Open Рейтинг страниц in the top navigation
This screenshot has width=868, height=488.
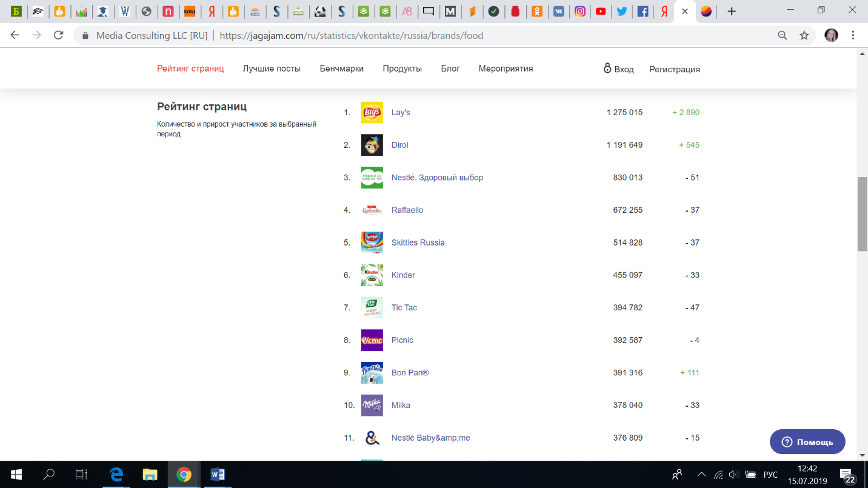click(190, 69)
